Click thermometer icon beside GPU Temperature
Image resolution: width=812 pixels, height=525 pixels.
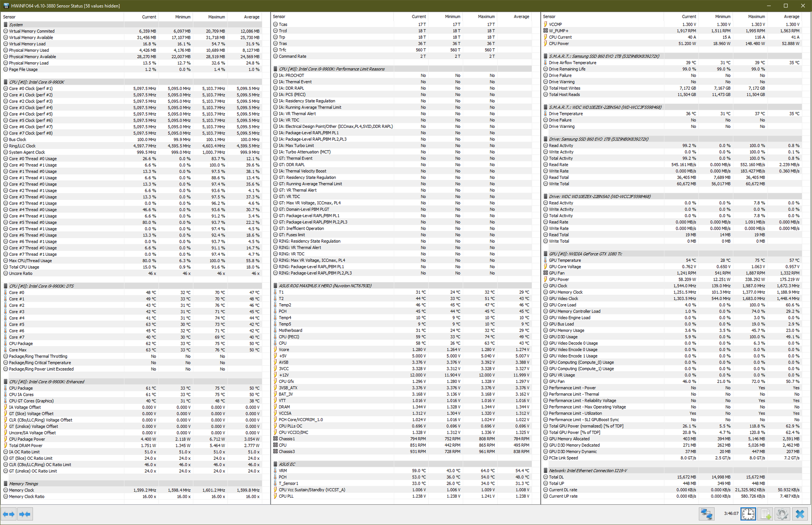(546, 260)
